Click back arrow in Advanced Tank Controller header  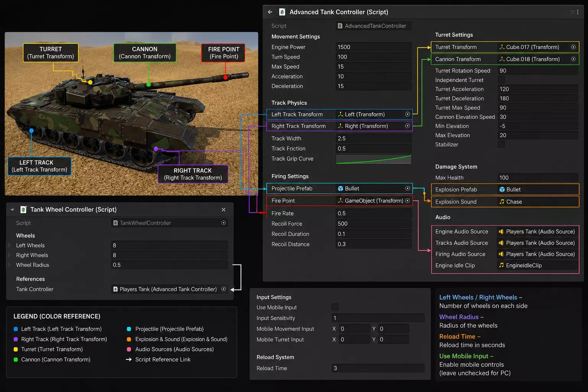270,12
